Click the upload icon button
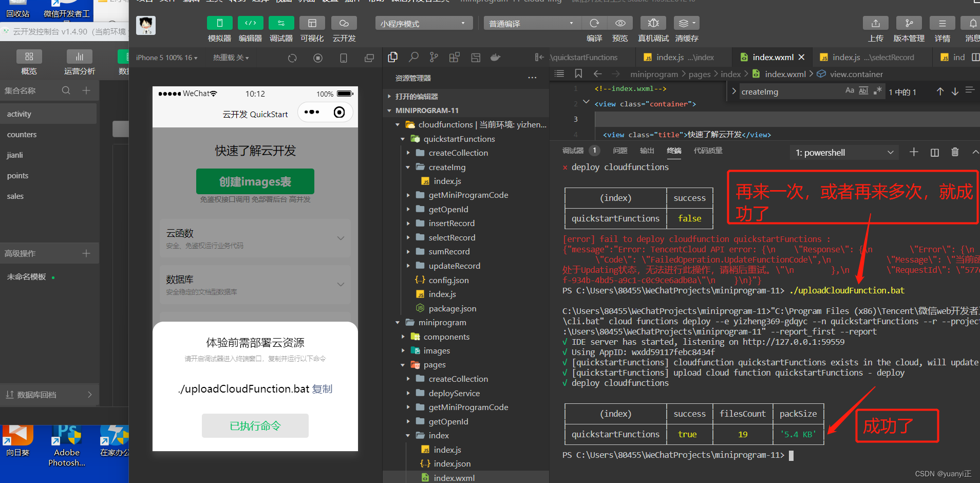Image resolution: width=980 pixels, height=483 pixels. (x=876, y=23)
